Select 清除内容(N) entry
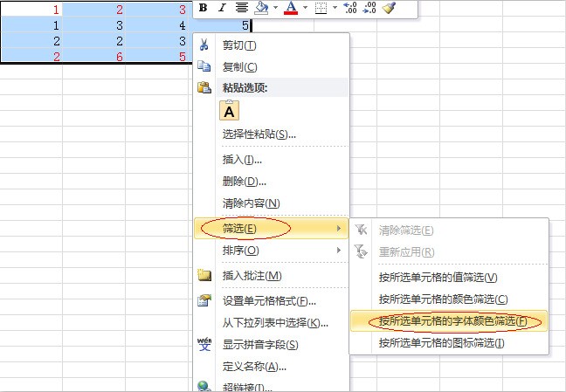This screenshot has width=566, height=392. tap(271, 203)
